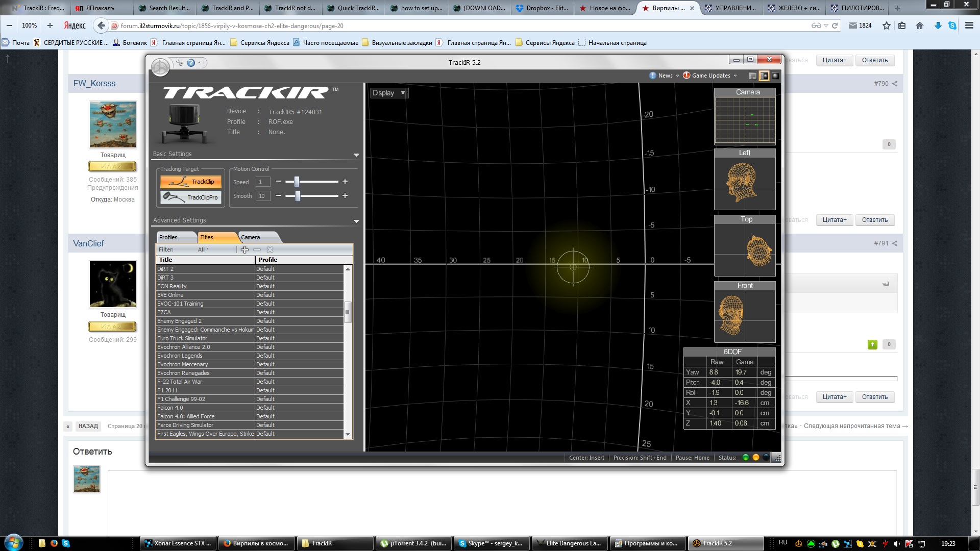Increase Smooth with the plus button

345,195
